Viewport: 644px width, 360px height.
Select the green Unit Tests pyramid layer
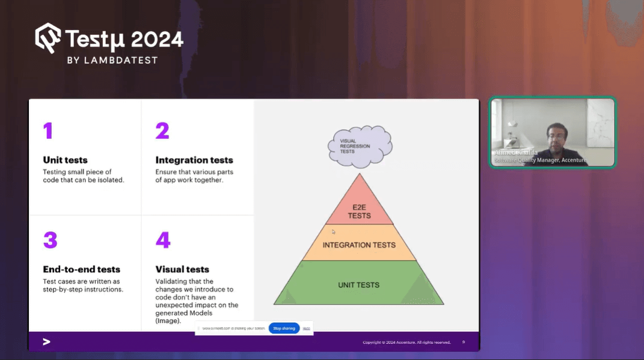pos(359,284)
